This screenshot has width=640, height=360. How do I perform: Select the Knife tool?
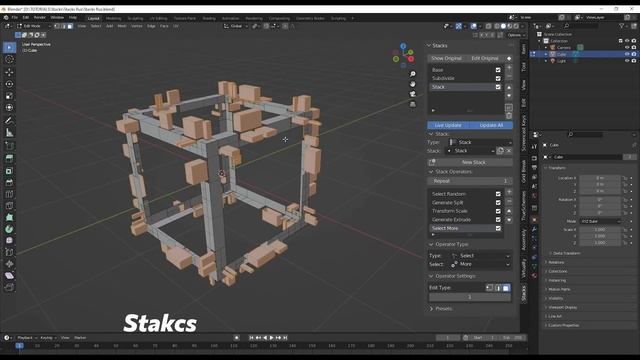point(9,206)
